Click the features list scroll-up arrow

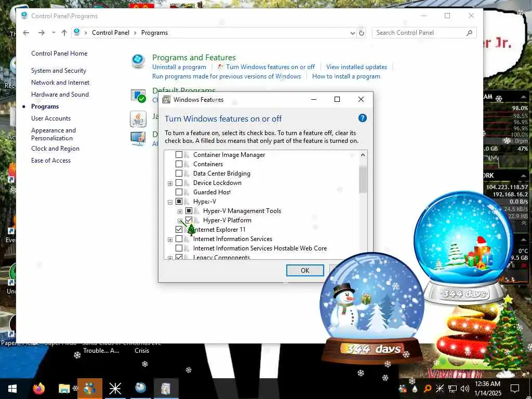tap(363, 155)
